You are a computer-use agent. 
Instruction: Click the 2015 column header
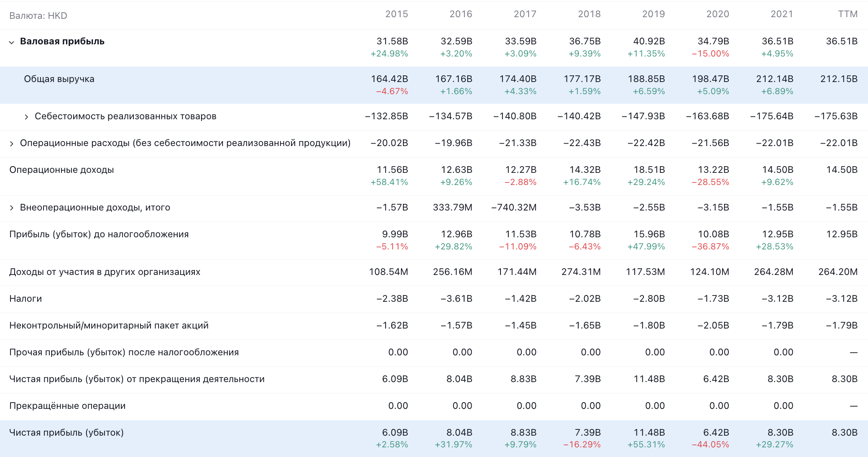(x=396, y=14)
